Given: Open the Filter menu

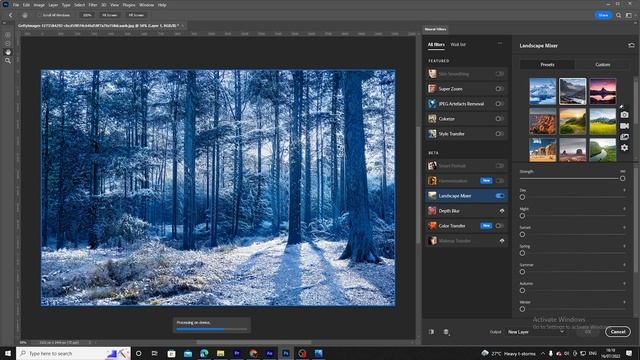Looking at the screenshot, I should click(93, 5).
